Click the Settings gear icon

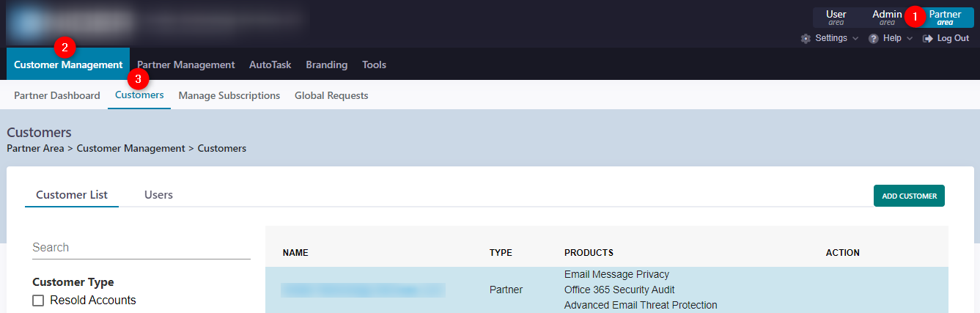point(806,38)
